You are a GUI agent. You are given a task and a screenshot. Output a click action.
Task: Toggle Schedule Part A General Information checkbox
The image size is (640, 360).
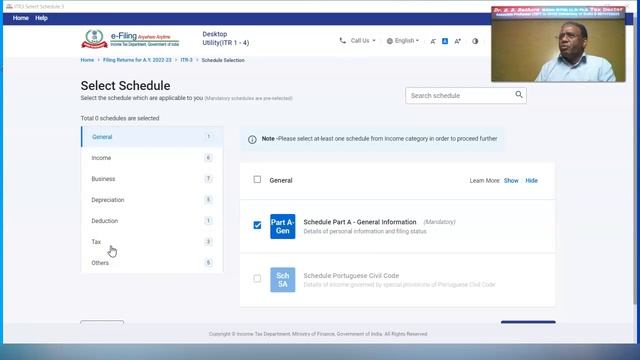[257, 225]
